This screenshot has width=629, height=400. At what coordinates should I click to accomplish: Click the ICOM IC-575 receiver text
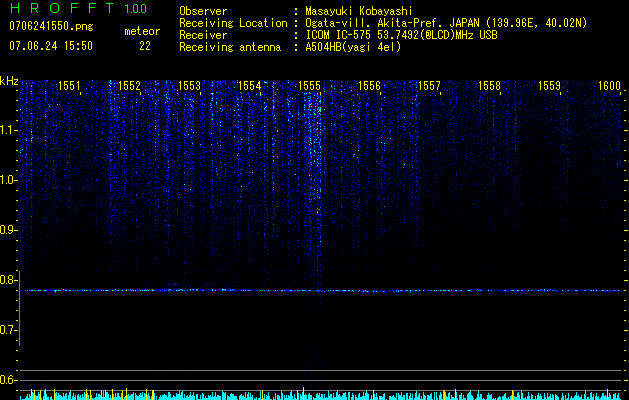click(x=401, y=35)
